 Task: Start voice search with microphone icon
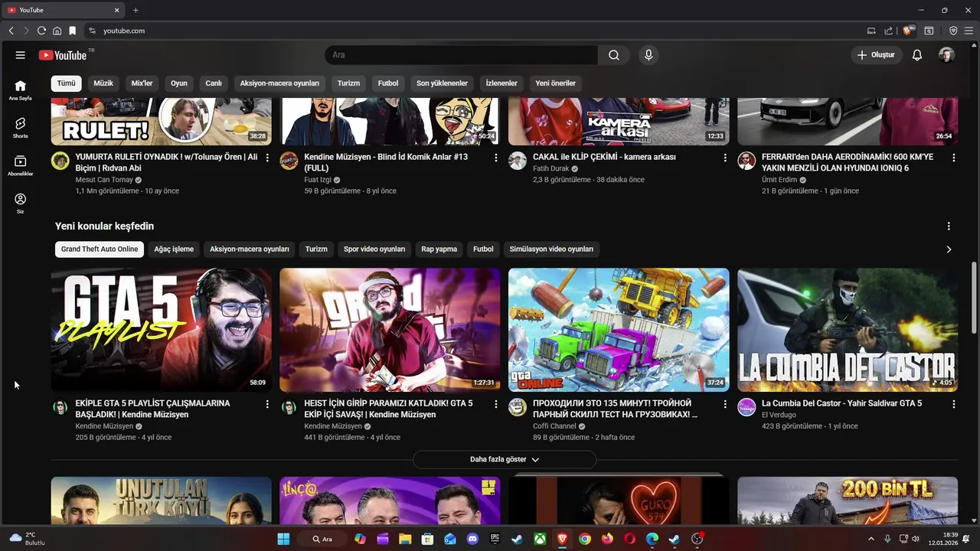tap(648, 55)
